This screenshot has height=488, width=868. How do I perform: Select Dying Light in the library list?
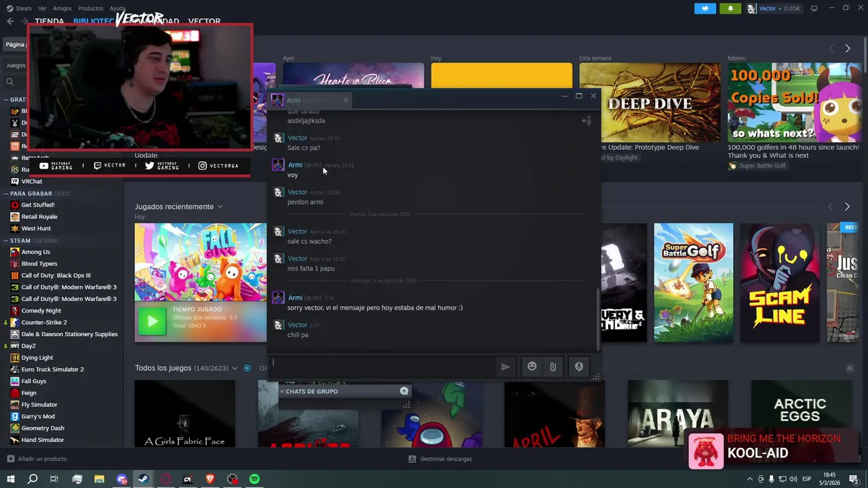pos(37,357)
